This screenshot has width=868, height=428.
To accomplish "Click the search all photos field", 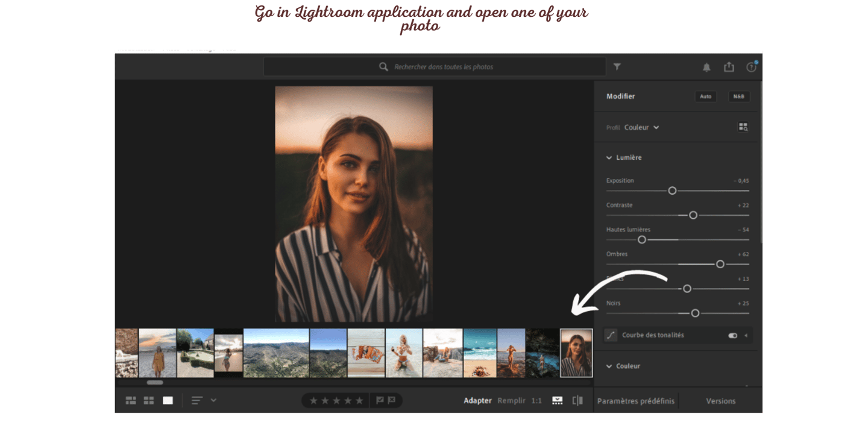I will tap(435, 67).
